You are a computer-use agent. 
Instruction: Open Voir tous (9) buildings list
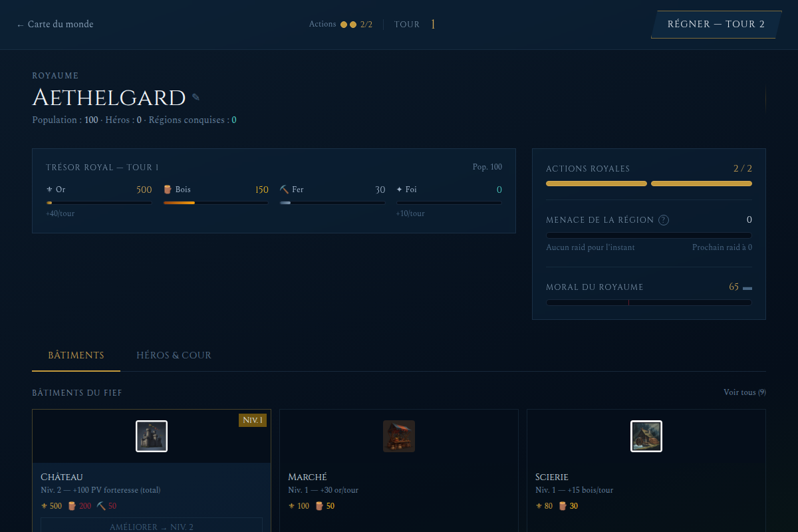[745, 392]
